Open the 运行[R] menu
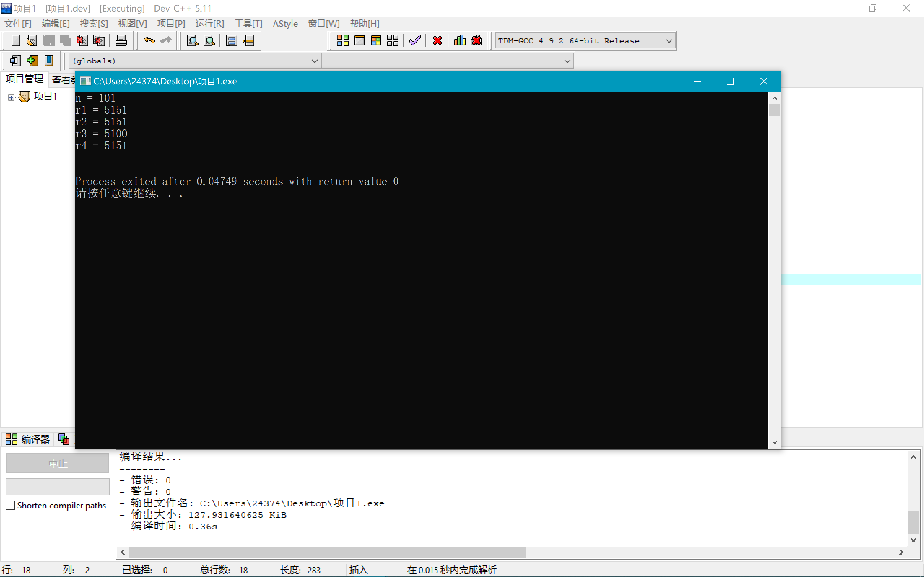The height and width of the screenshot is (577, 924). (209, 24)
